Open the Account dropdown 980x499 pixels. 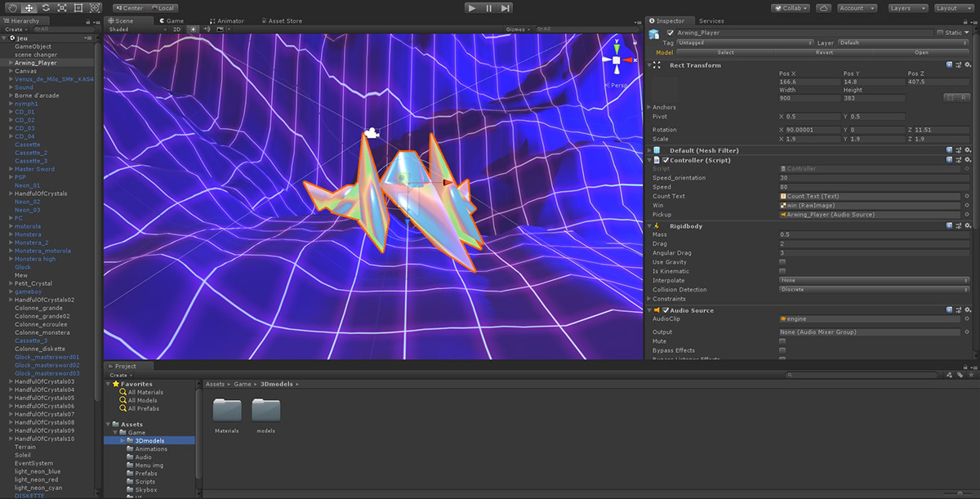point(857,8)
